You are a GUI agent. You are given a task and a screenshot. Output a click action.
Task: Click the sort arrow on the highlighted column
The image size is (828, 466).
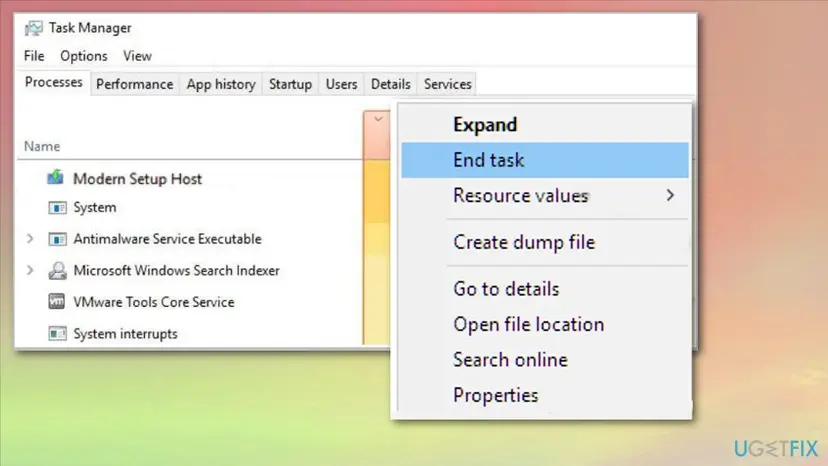tap(378, 119)
